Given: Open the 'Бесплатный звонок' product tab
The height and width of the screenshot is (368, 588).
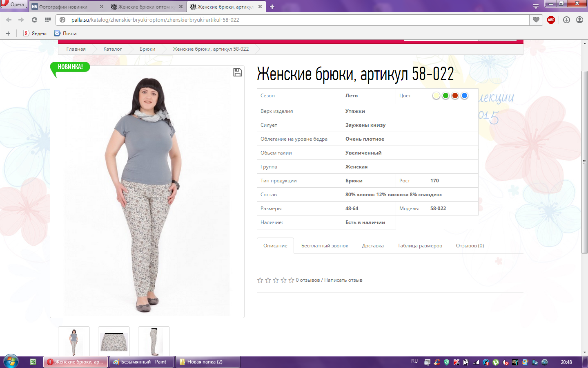Looking at the screenshot, I should pyautogui.click(x=325, y=246).
